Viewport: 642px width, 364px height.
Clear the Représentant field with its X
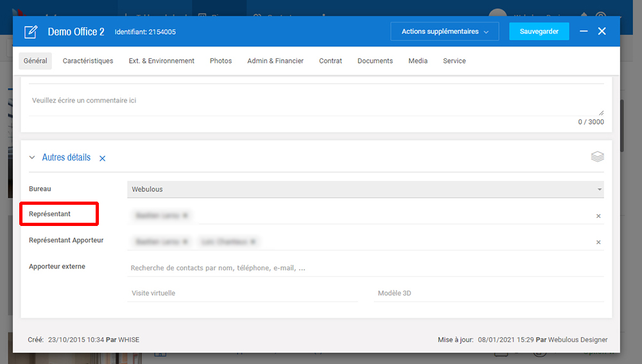pos(598,216)
